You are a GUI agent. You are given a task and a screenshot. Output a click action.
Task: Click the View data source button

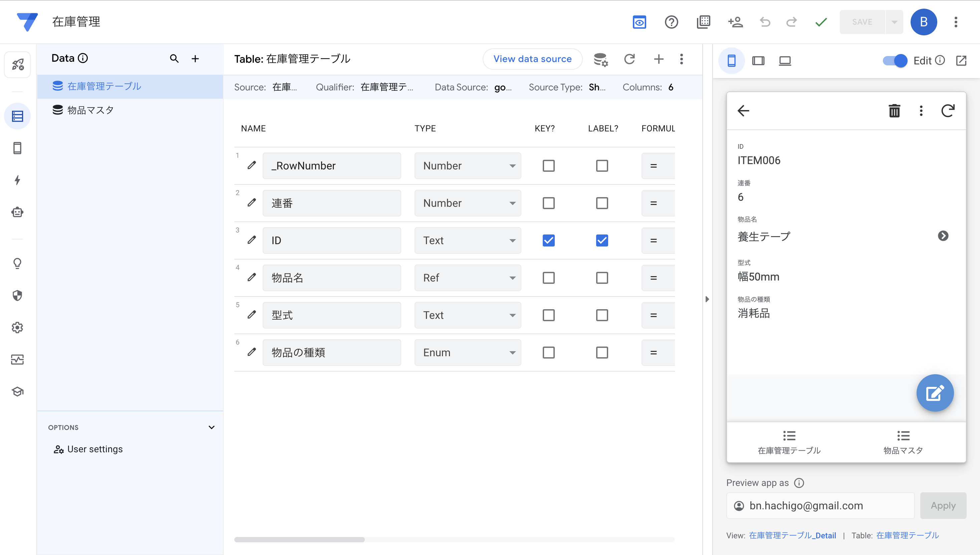tap(532, 59)
